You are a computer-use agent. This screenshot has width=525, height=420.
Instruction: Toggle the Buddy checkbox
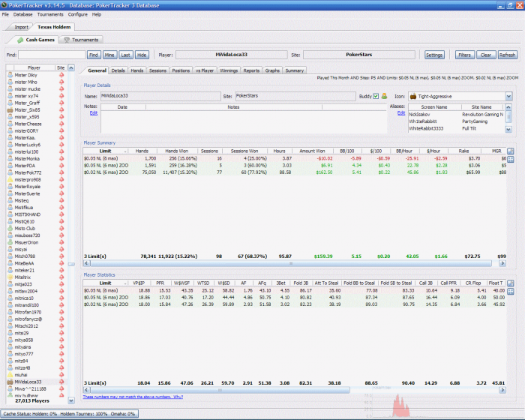coord(376,96)
